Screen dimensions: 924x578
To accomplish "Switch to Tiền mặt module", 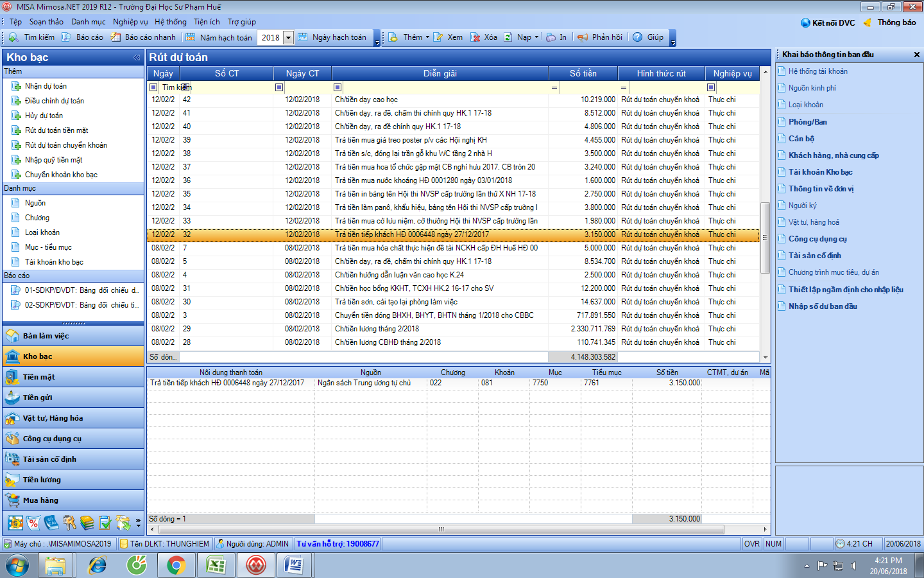I will pyautogui.click(x=73, y=377).
